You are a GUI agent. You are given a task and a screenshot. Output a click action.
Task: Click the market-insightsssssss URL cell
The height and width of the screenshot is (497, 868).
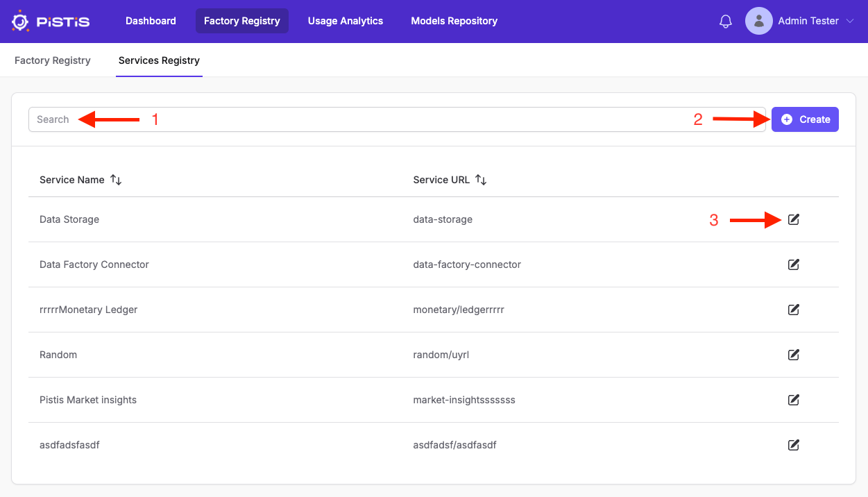coord(464,400)
